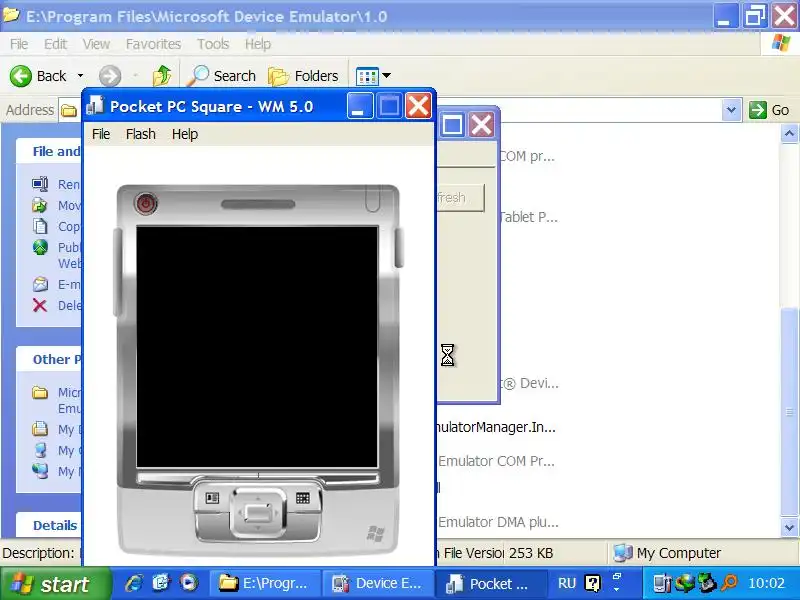800x600 pixels.
Task: Click Search in the Explorer toolbar
Action: [x=221, y=76]
